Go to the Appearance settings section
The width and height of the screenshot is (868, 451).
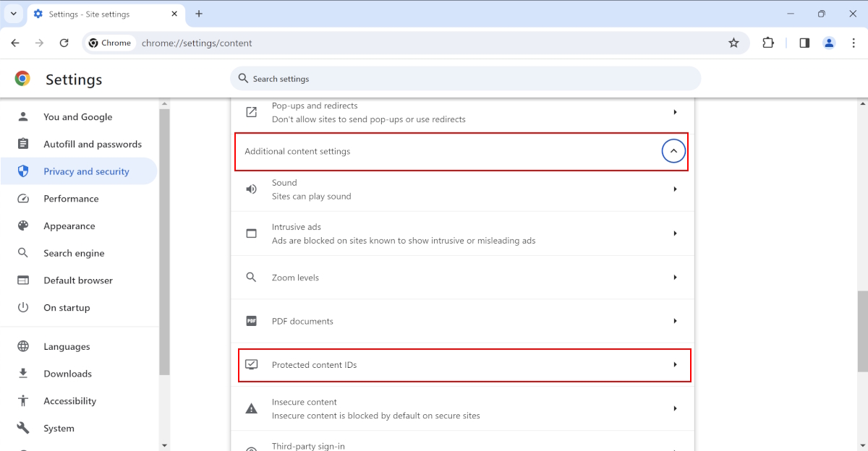click(x=69, y=225)
